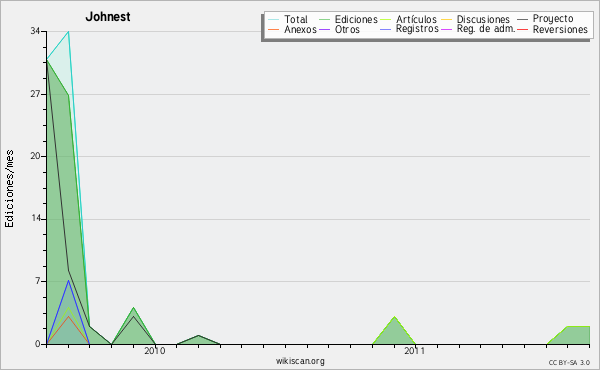Click the y-axis value "34"
600x370 pixels.
pos(36,31)
